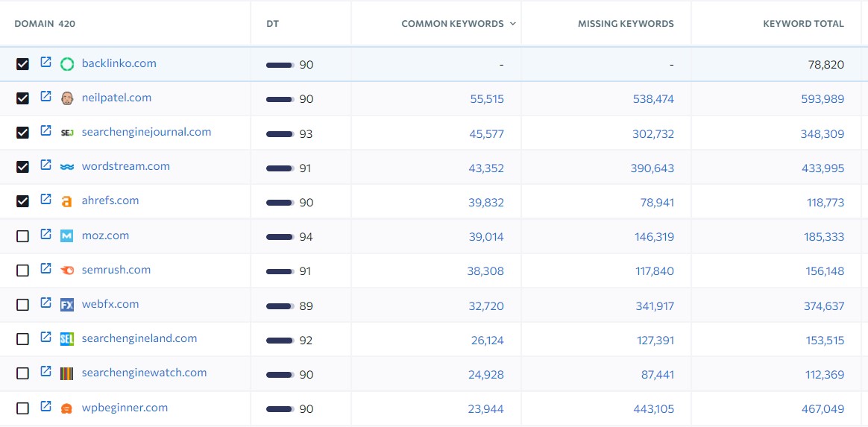The width and height of the screenshot is (868, 427).
Task: Click the neilpatel.com face favicon
Action: (x=67, y=98)
